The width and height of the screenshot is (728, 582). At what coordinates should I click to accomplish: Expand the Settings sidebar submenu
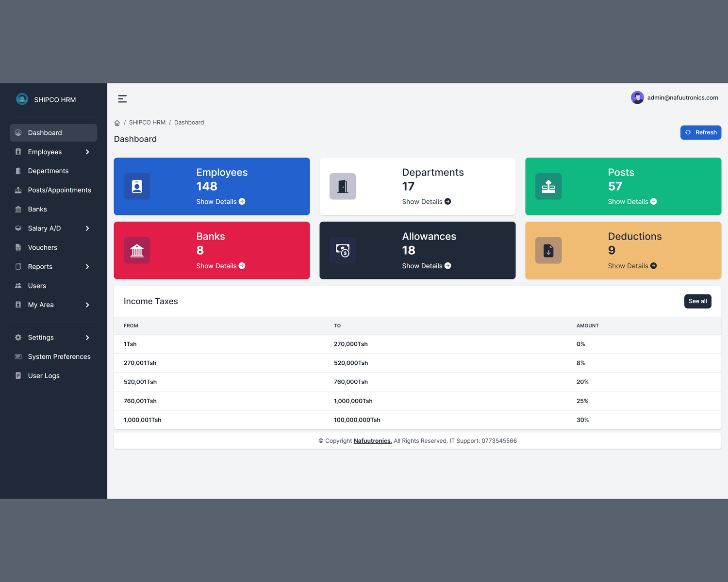pos(87,338)
